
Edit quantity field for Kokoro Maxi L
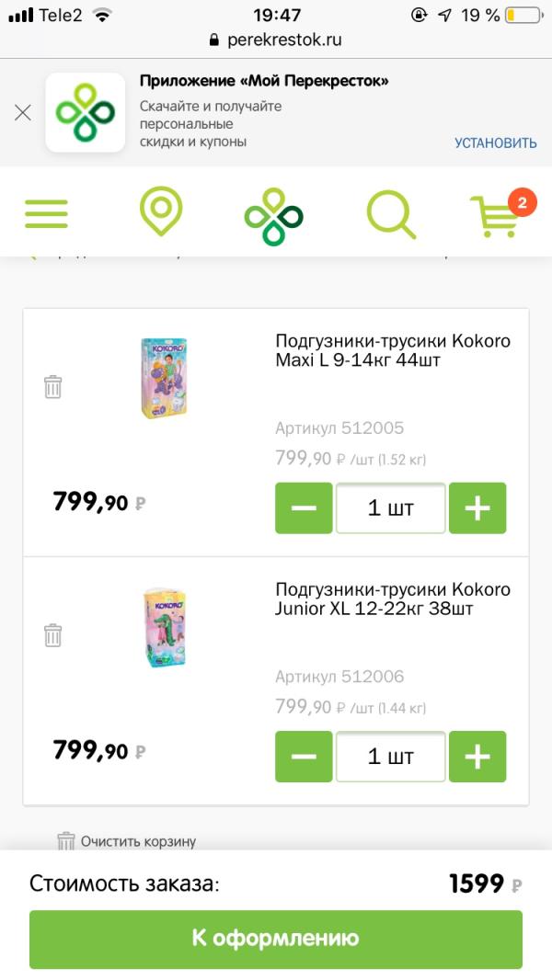click(391, 507)
